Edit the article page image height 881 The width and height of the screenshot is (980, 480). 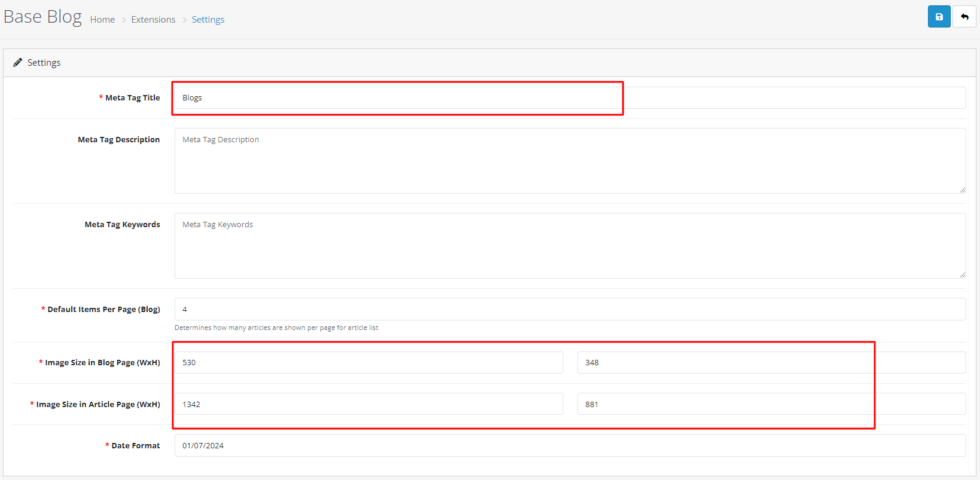771,404
